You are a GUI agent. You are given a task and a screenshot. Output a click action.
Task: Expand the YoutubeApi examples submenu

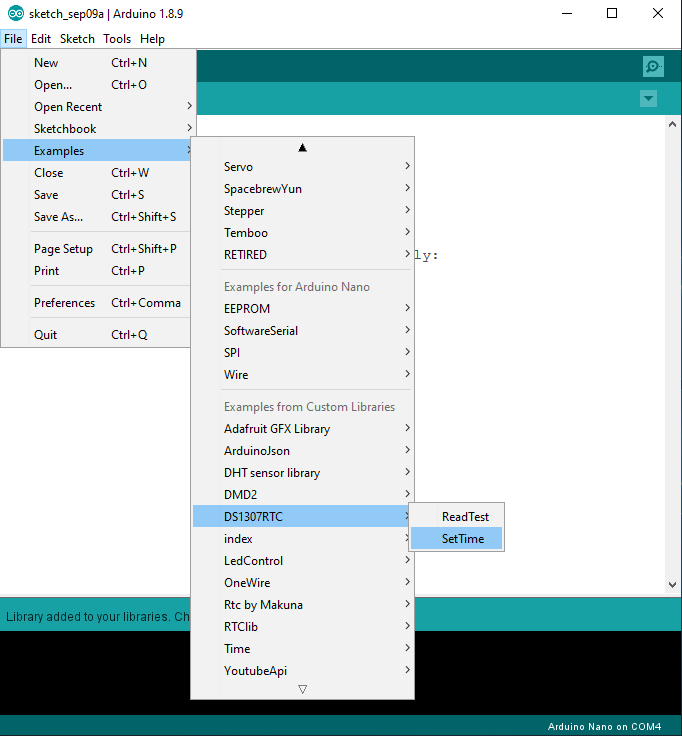click(x=302, y=671)
